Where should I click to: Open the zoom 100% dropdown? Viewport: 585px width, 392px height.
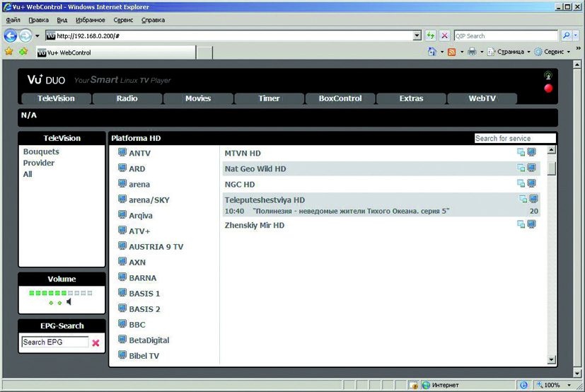click(x=569, y=385)
